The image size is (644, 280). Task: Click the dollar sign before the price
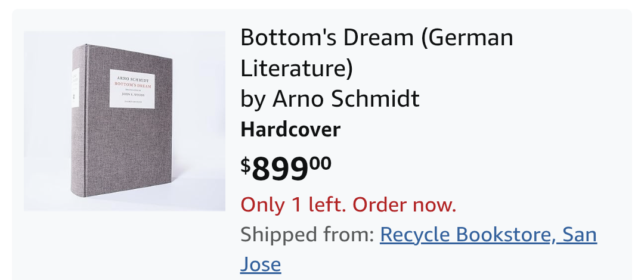click(x=245, y=166)
